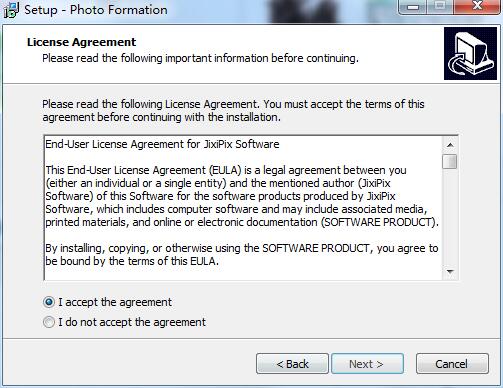503x388 pixels.
Task: Click the 'End-User License Agreement for JixiPix' line
Action: click(162, 144)
